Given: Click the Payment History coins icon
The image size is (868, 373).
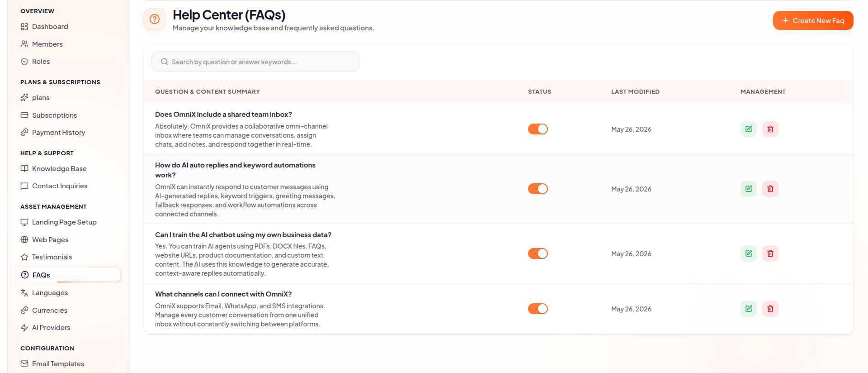Looking at the screenshot, I should pyautogui.click(x=24, y=133).
